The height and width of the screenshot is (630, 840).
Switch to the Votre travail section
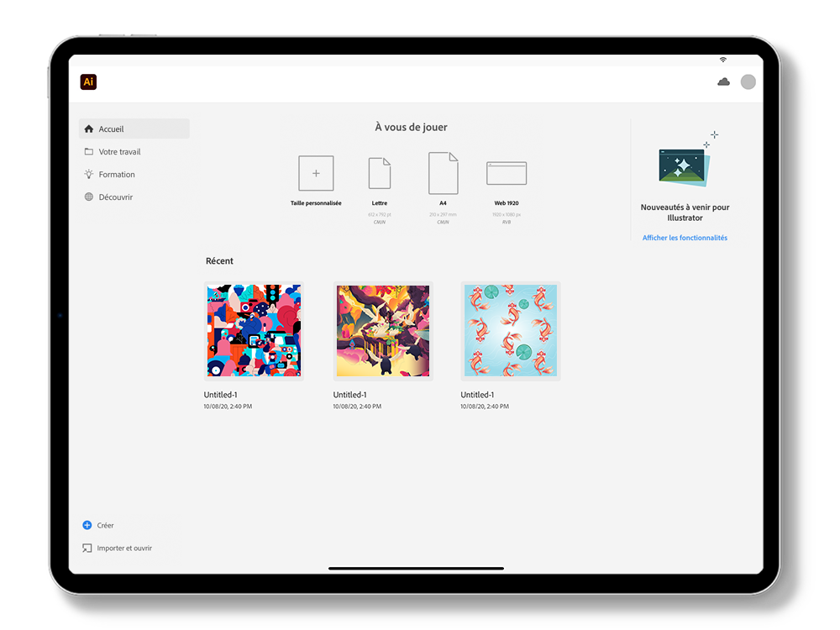(121, 151)
